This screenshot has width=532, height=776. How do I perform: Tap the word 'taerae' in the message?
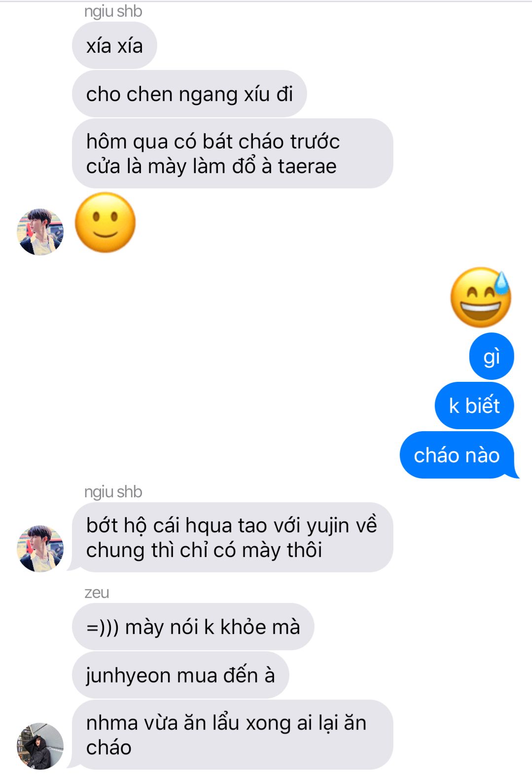(307, 166)
